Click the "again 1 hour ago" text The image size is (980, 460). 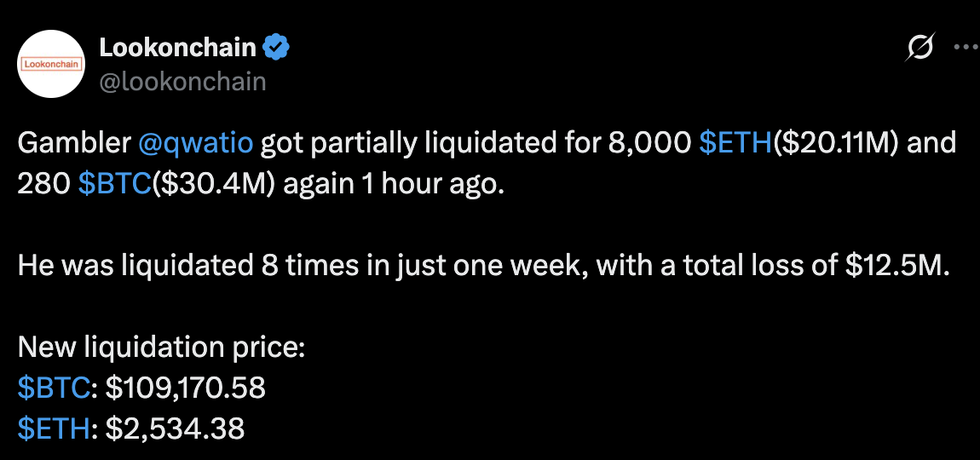(x=393, y=185)
